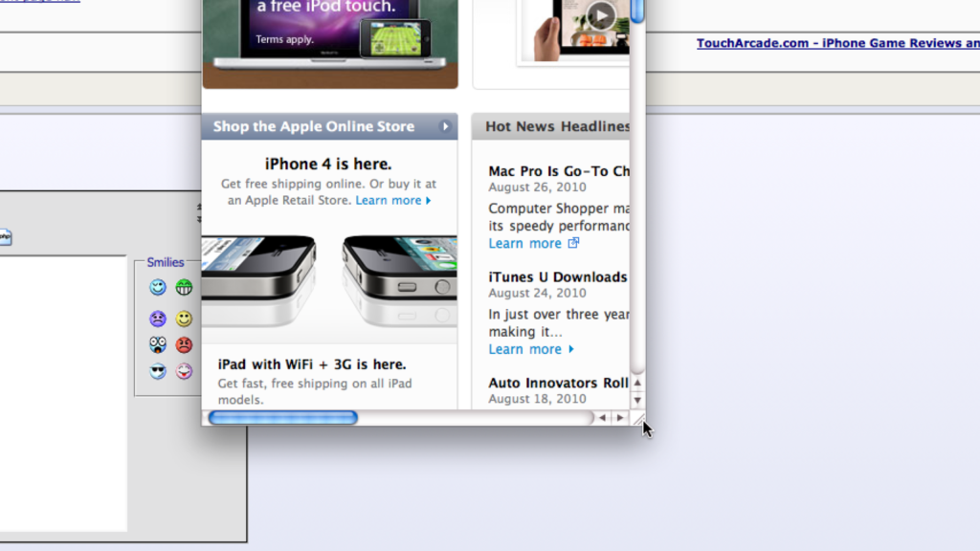Screen dimensions: 980x551
Task: Click inside the forum message text area
Action: point(63,393)
